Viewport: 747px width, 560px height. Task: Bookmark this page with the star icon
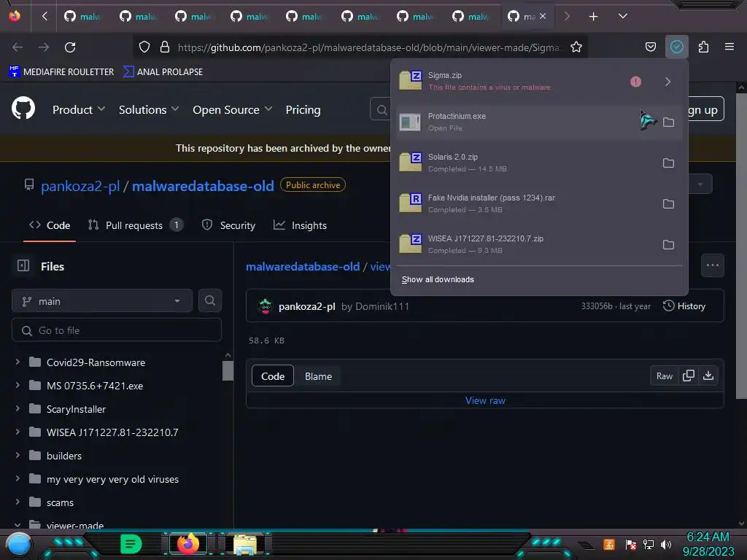[576, 47]
